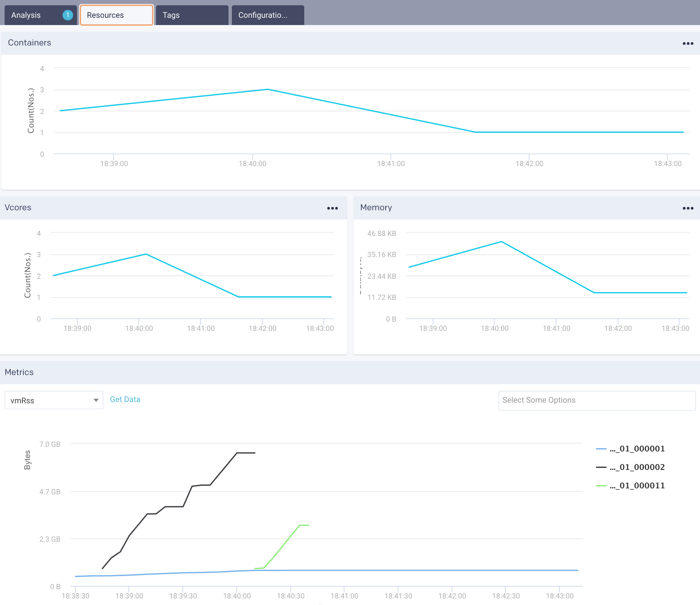This screenshot has height=605, width=700.
Task: Click the Memory panel title
Action: 376,207
